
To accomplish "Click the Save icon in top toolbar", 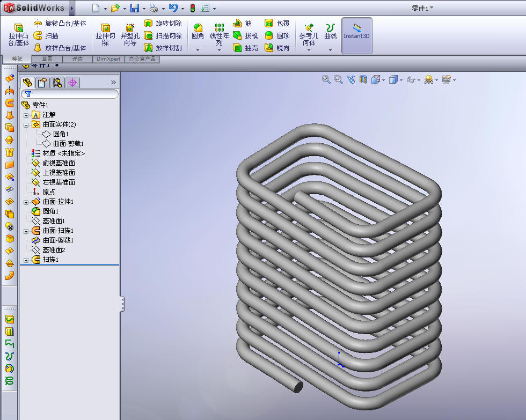I will 135,8.
